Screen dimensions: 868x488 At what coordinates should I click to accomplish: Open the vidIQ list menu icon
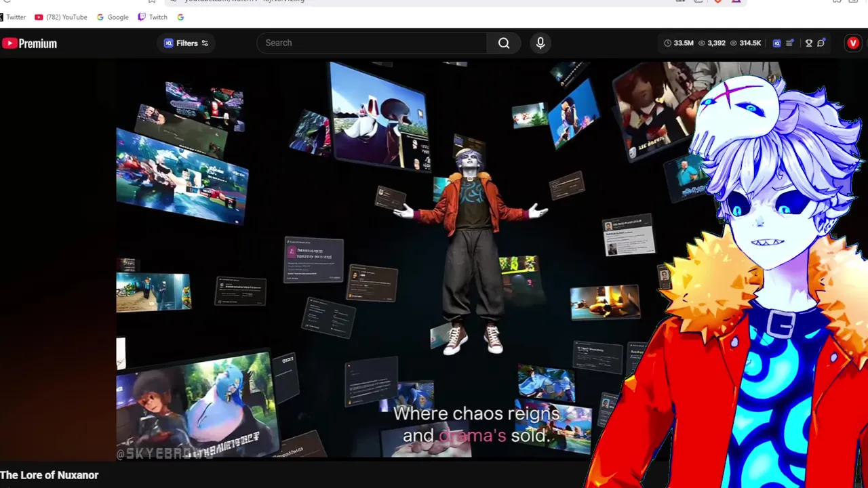coord(790,43)
